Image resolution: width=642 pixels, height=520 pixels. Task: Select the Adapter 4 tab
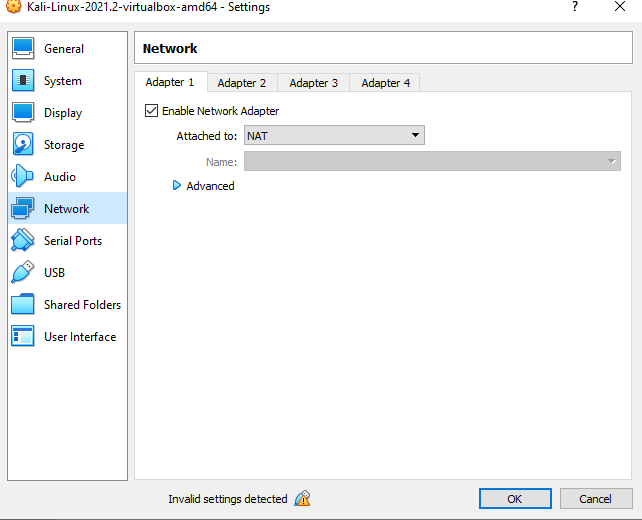click(x=385, y=83)
